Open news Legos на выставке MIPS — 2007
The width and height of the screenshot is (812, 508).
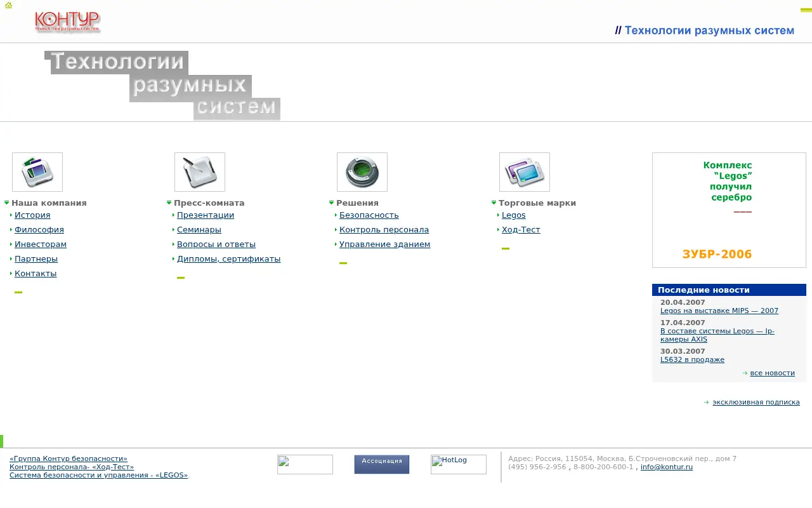pyautogui.click(x=719, y=311)
